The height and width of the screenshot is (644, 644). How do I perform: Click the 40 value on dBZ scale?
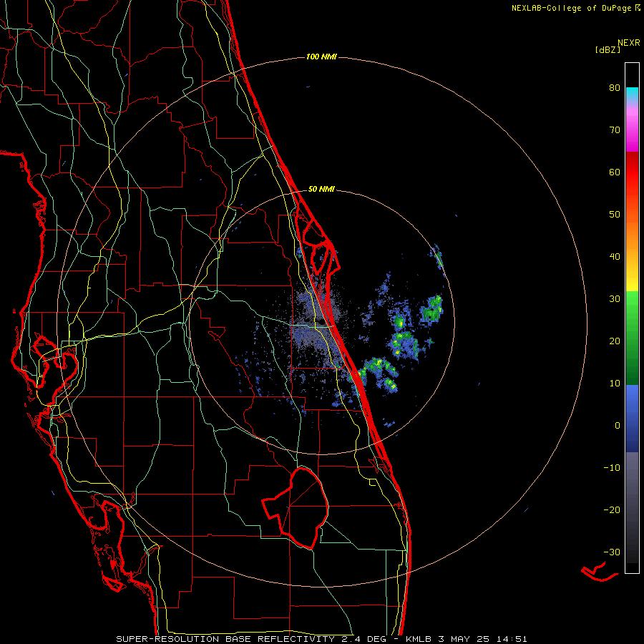tap(615, 257)
